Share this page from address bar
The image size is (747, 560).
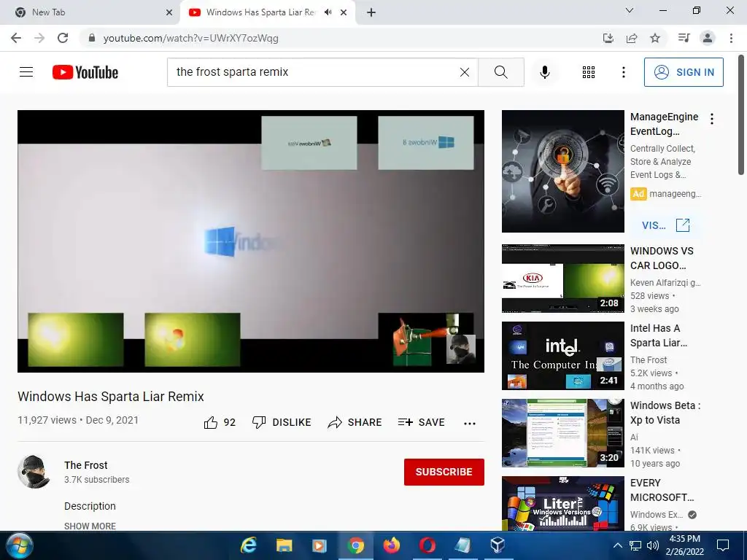632,38
